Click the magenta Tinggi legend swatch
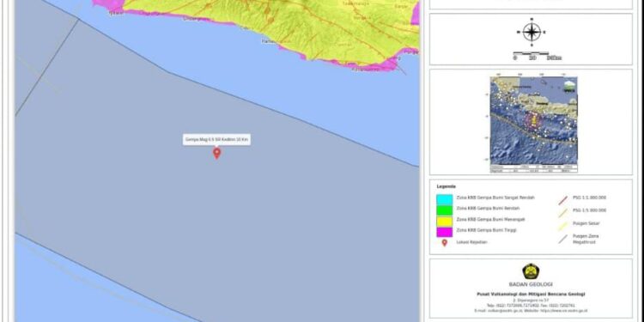The height and width of the screenshot is (322, 644). click(445, 232)
